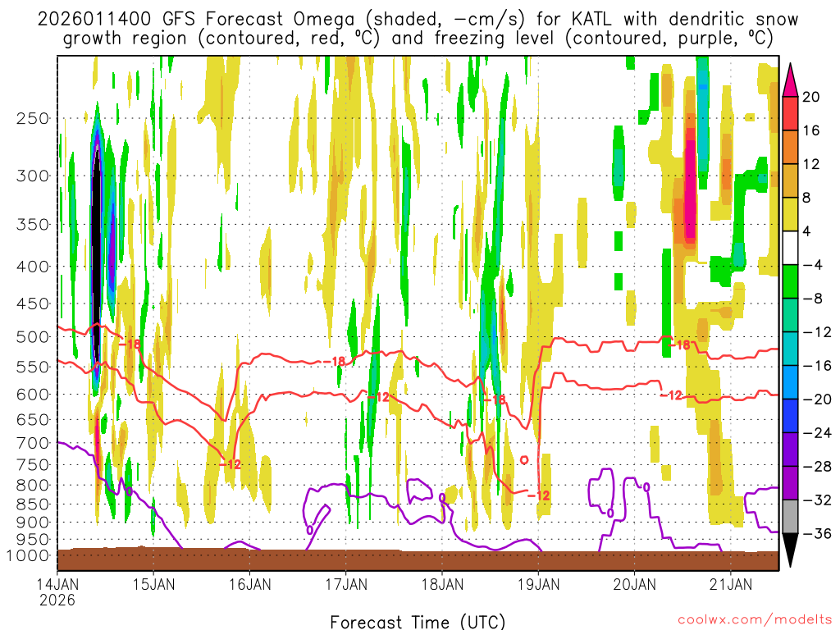Click the red -18 contour label near 17 January
840x630 pixels.
(335, 362)
